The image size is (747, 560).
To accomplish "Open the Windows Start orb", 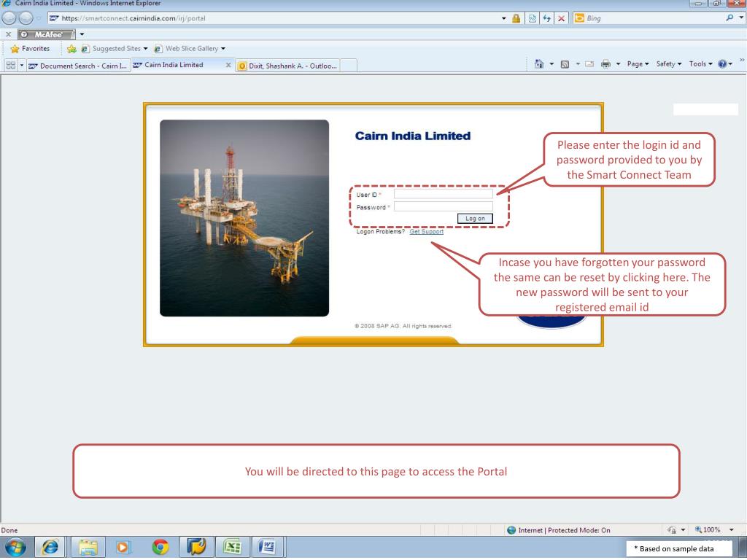I will pos(15,547).
